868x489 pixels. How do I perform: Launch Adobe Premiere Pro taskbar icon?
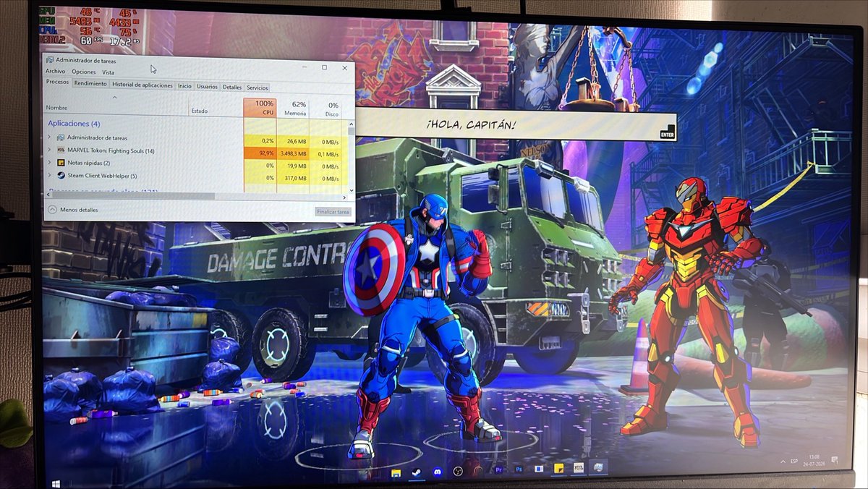coord(498,470)
